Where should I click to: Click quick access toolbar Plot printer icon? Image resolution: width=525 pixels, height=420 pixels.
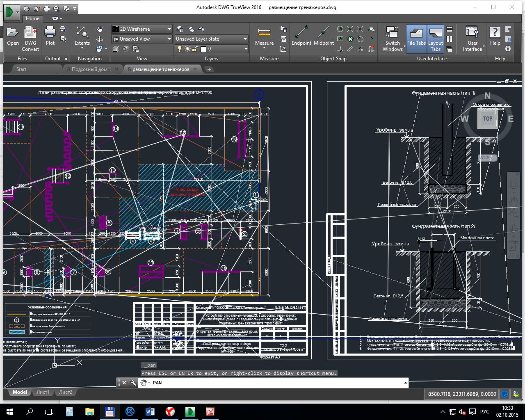(x=46, y=8)
